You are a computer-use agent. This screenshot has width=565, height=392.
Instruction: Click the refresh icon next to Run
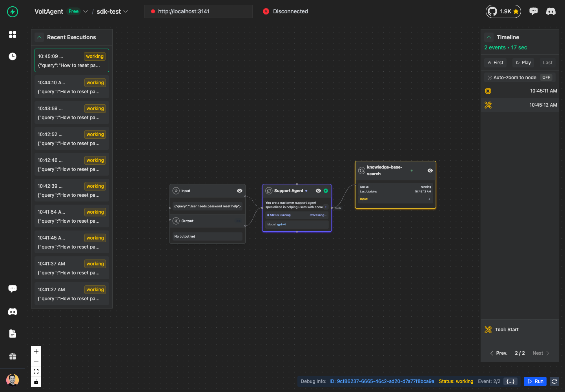click(554, 381)
